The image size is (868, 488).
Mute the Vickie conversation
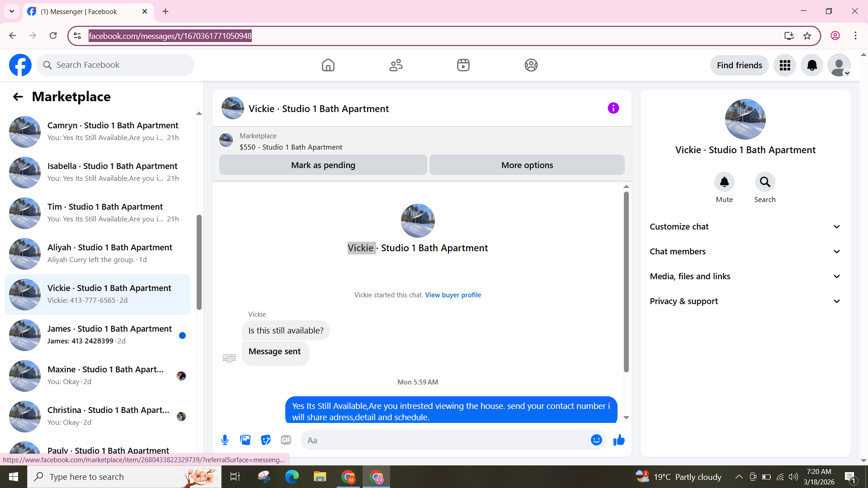click(724, 183)
